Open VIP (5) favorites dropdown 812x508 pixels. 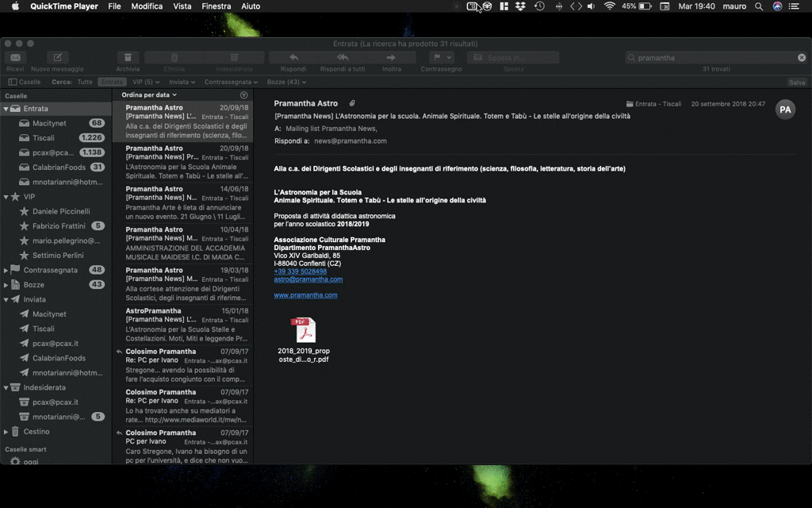point(146,82)
